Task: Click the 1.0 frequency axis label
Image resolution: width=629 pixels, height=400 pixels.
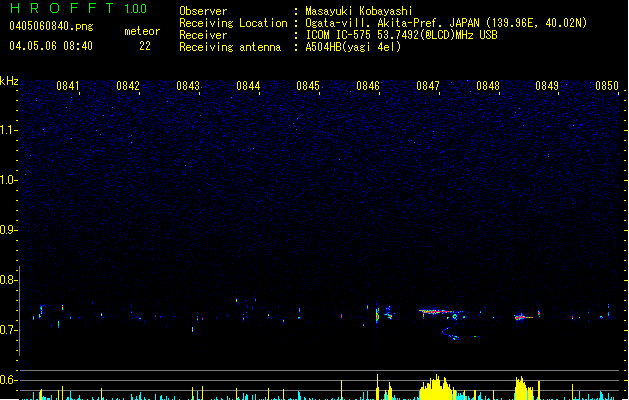Action: click(x=9, y=180)
